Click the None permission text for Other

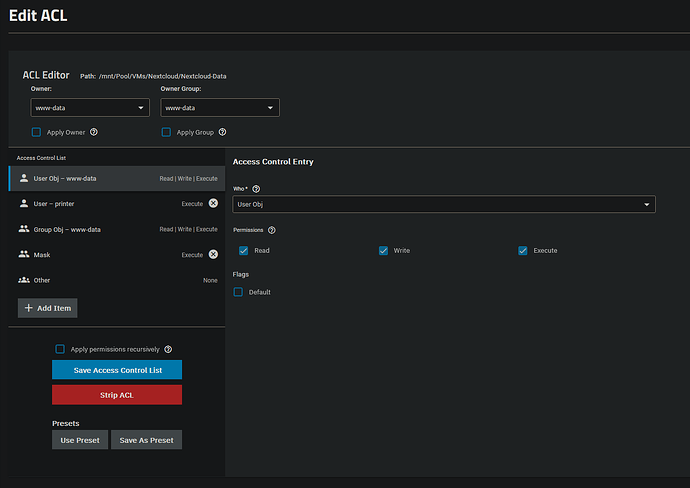point(210,280)
